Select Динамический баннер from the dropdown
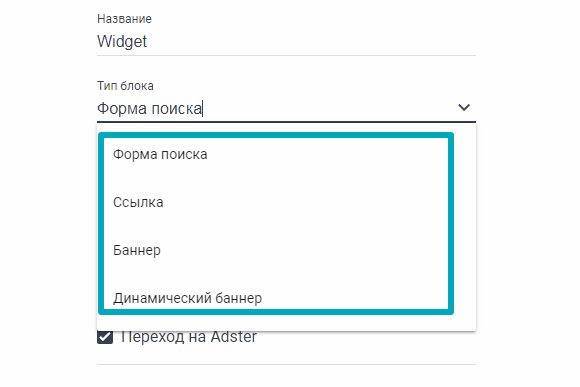Screen dimensions: 580x387 click(276, 296)
